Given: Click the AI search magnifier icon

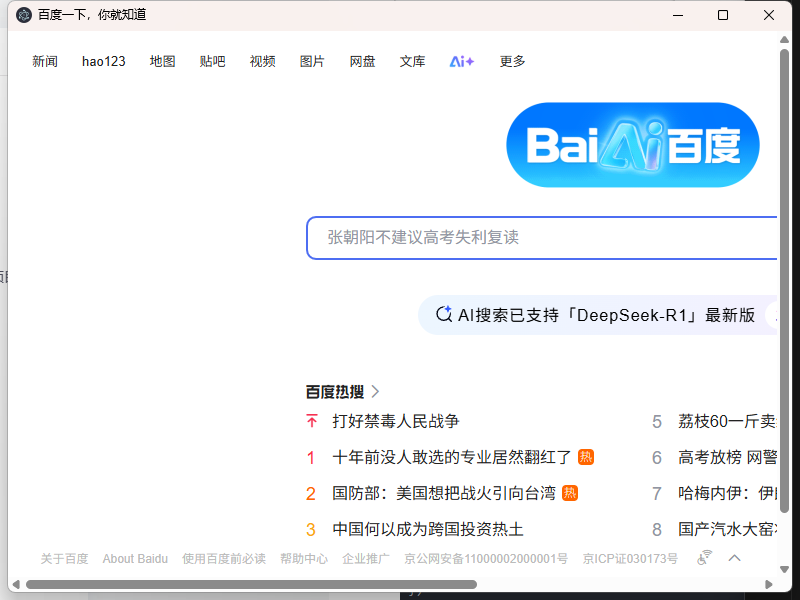Looking at the screenshot, I should click(444, 314).
